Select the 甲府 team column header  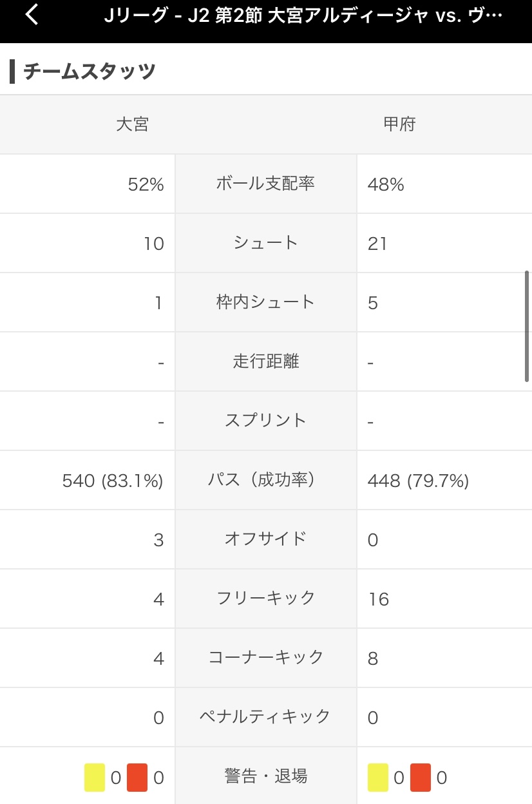click(399, 124)
